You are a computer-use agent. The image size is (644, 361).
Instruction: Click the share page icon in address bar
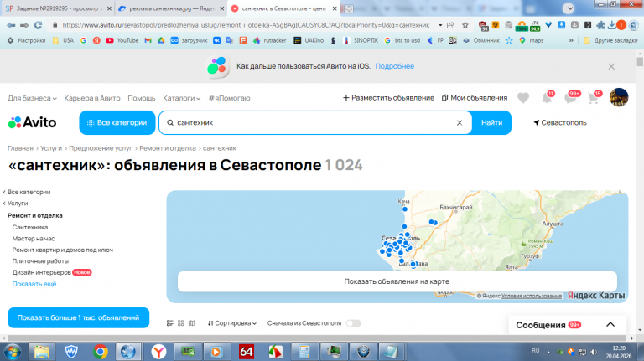(450, 25)
